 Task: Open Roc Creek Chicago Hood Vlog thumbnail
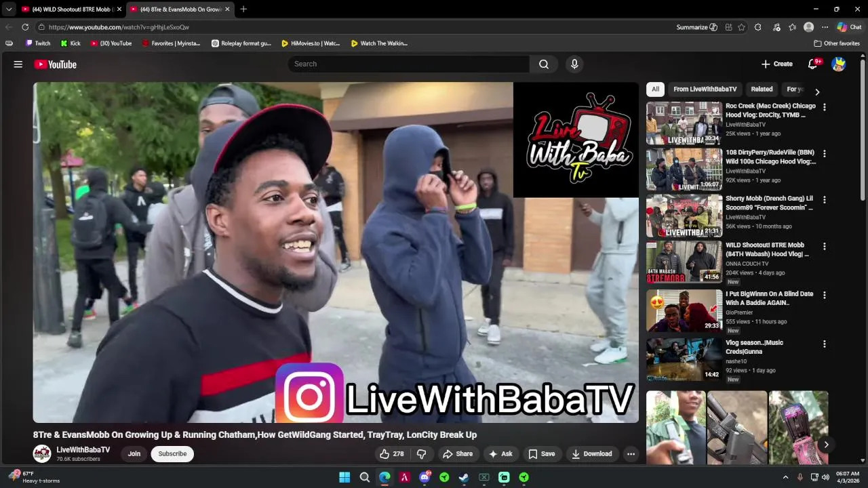point(684,123)
